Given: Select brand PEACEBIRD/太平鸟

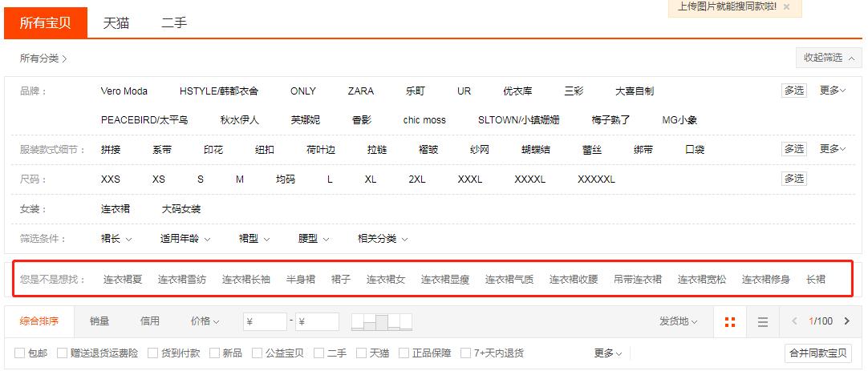Looking at the screenshot, I should [x=144, y=120].
